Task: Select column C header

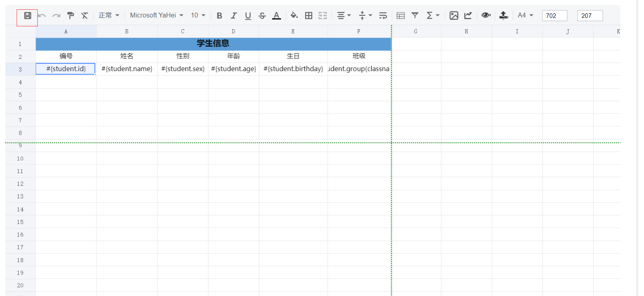Action: pyautogui.click(x=183, y=31)
